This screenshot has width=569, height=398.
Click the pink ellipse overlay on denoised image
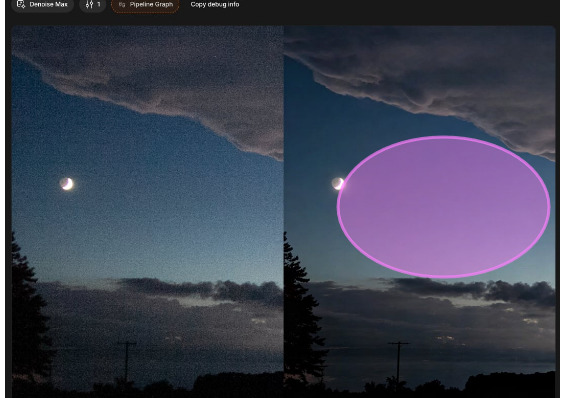443,207
